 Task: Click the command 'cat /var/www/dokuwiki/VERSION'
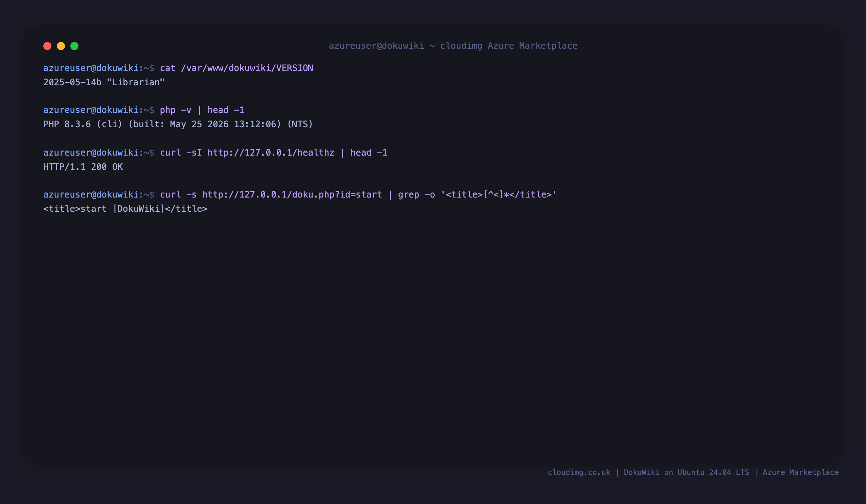point(237,68)
